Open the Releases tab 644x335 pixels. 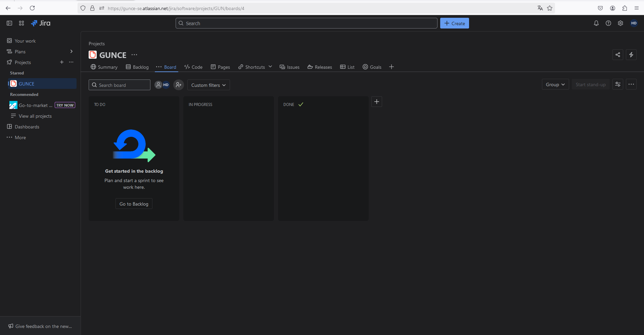tap(320, 67)
